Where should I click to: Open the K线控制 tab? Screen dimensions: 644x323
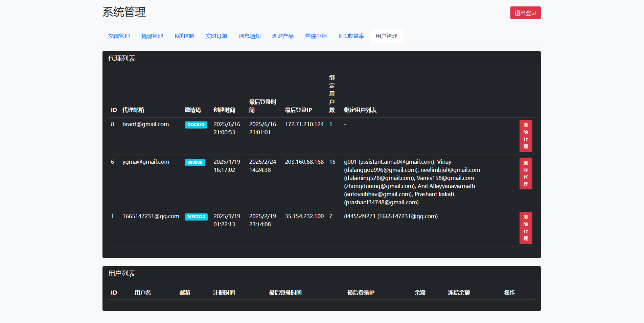pos(184,36)
